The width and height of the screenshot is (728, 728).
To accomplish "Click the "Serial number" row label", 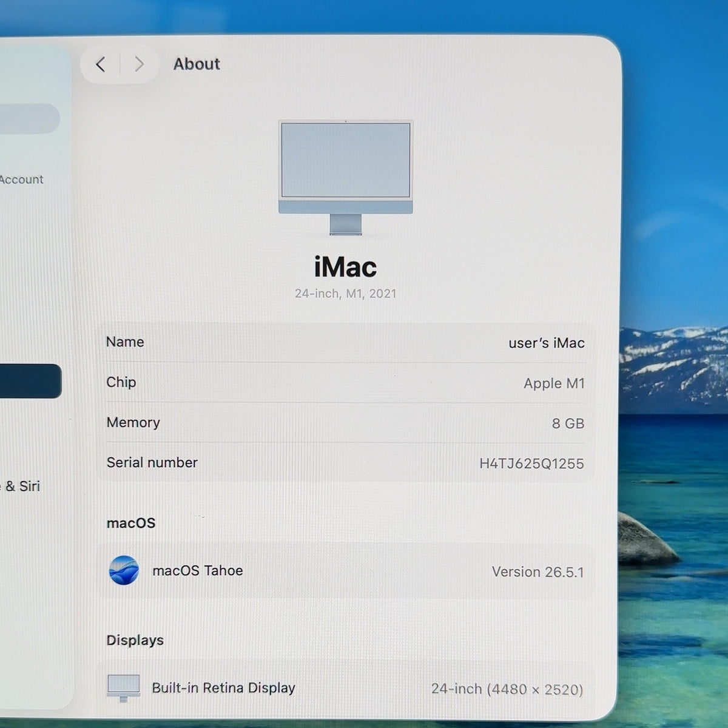I will pos(152,463).
